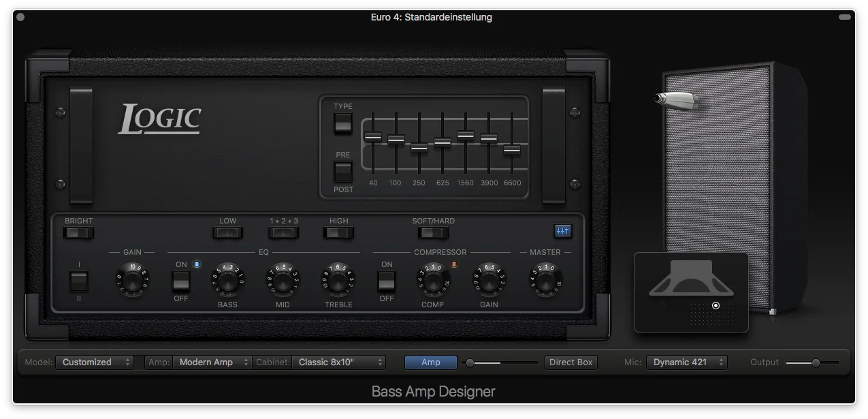Open the Amp dropdown showing Modern Amp

212,362
